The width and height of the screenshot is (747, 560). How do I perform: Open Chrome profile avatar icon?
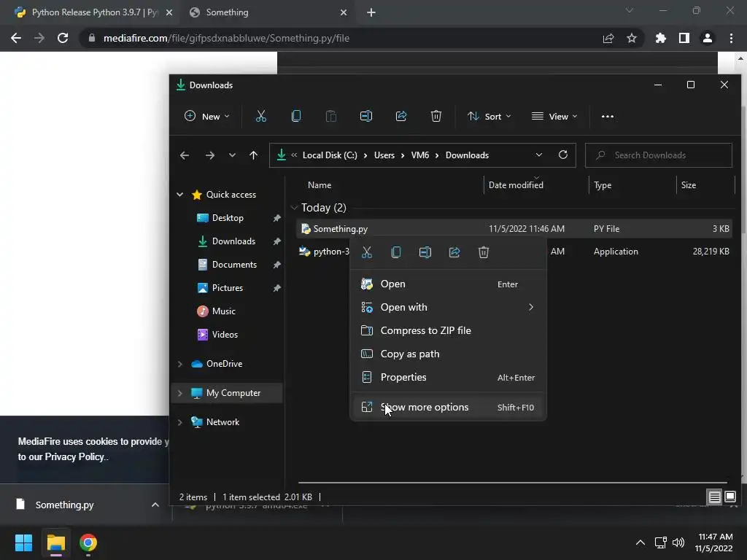[708, 38]
